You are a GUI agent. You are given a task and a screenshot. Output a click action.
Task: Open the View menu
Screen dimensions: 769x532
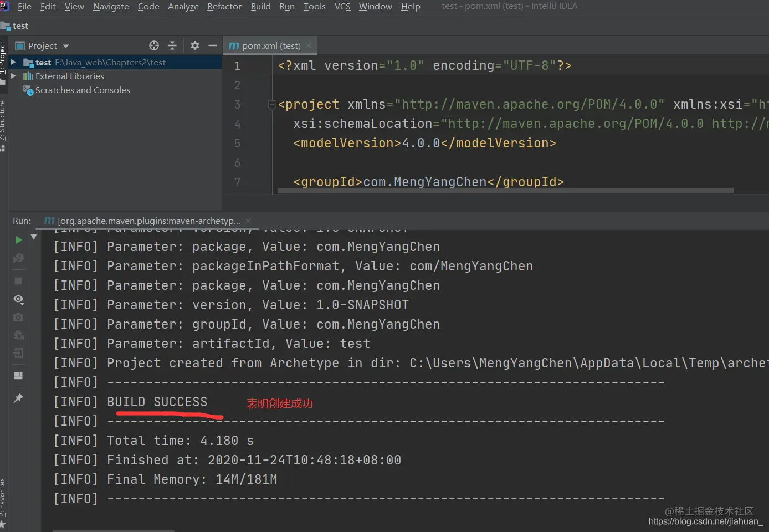coord(74,7)
